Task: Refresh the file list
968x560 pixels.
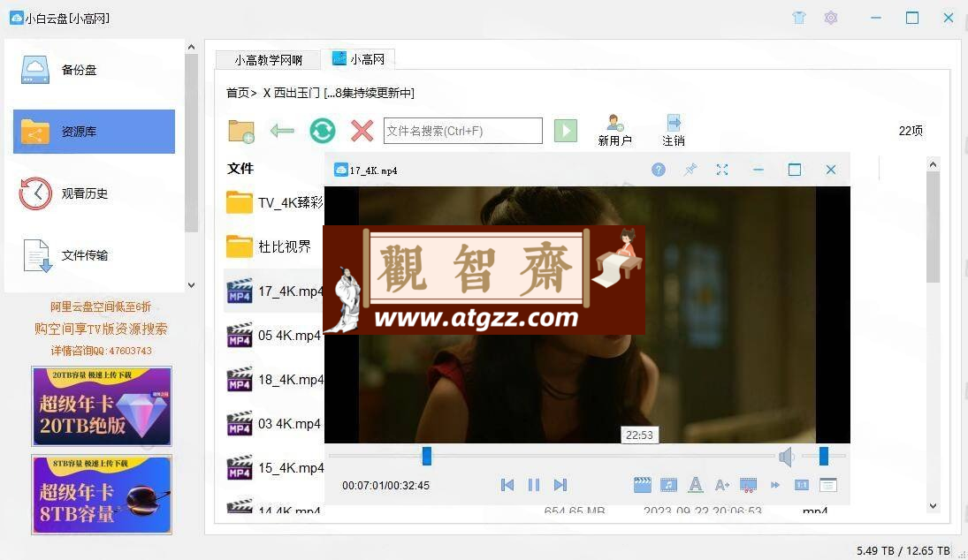Action: tap(323, 131)
